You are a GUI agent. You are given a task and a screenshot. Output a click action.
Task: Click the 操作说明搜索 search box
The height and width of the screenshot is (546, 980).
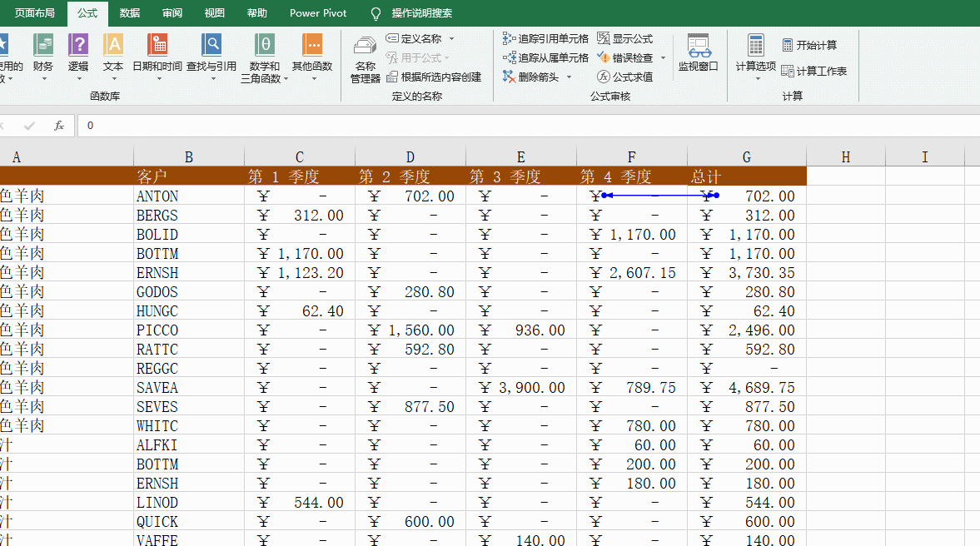coord(422,13)
